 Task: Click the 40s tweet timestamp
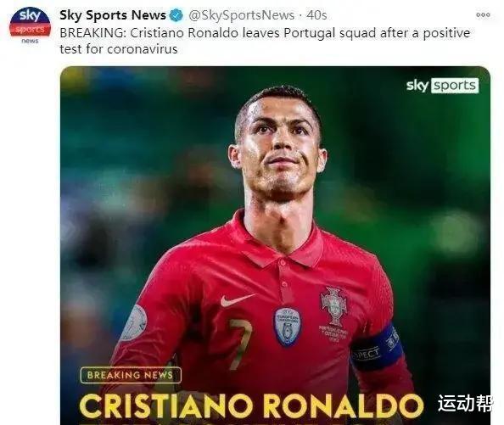tap(316, 15)
